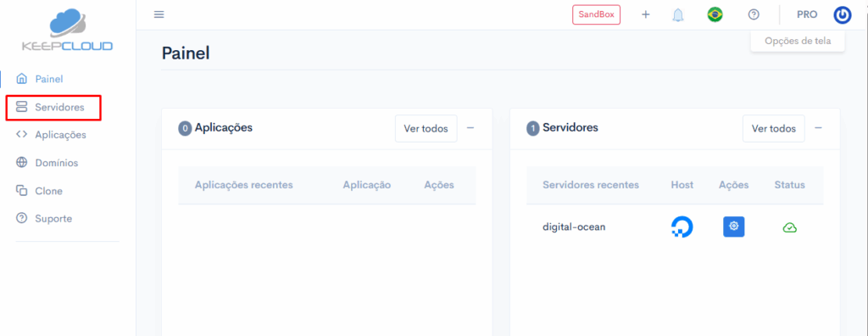Open Suporte in the sidebar
Viewport: 868px width, 336px height.
coord(53,218)
